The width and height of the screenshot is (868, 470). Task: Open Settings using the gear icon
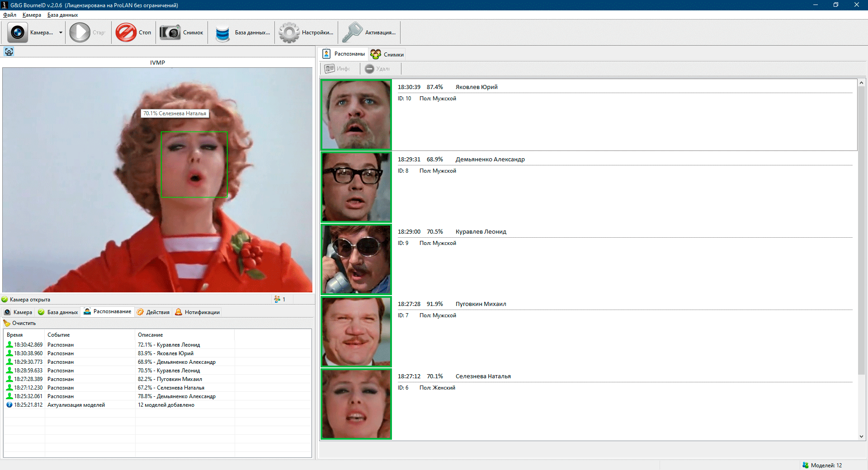click(x=289, y=33)
